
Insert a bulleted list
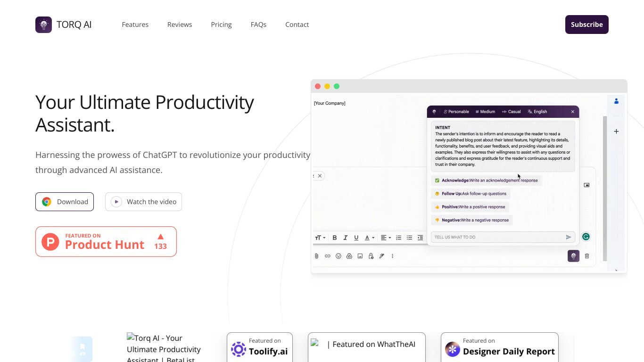pos(409,238)
